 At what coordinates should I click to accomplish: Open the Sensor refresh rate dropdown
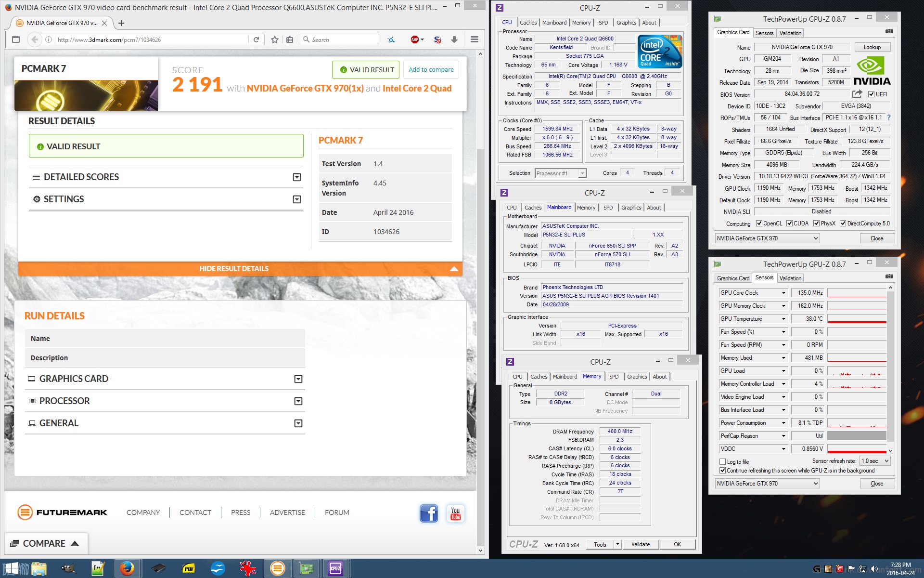(x=875, y=461)
